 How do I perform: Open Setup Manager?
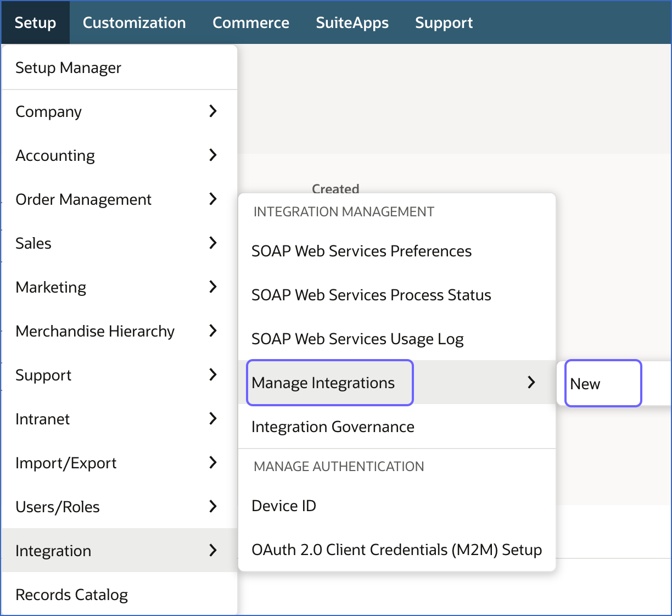(68, 67)
